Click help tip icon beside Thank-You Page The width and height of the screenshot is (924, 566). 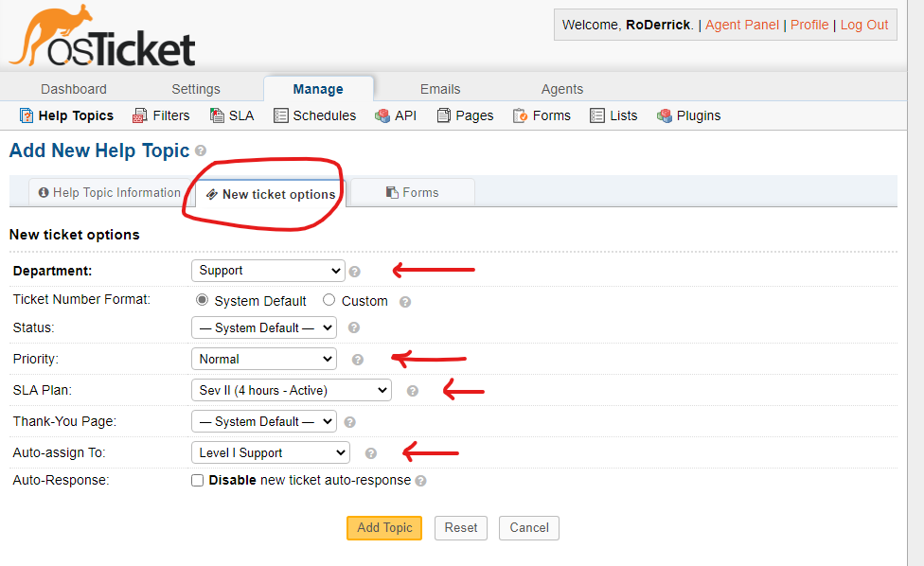(349, 422)
